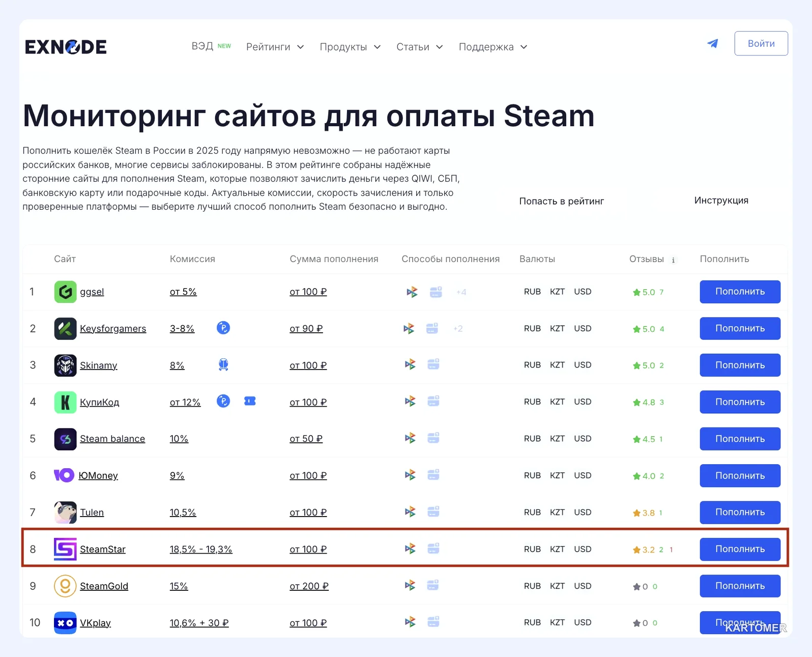
Task: Click the КупиКод site logo
Action: 65,402
